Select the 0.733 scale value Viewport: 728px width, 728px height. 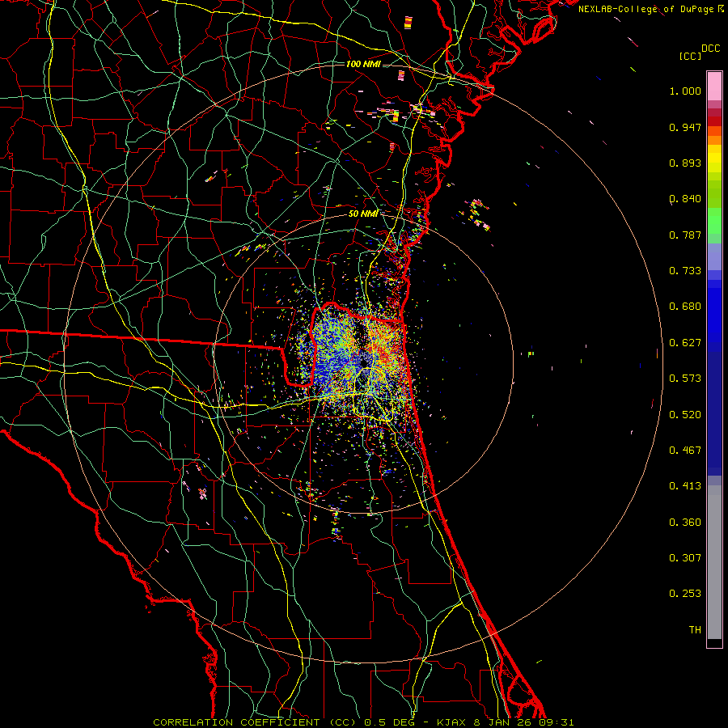click(685, 271)
